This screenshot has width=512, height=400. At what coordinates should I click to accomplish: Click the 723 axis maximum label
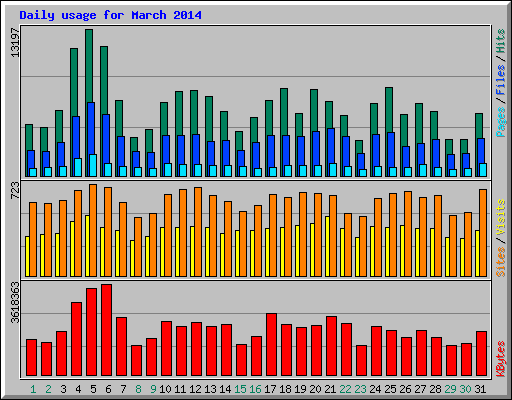tap(15, 190)
